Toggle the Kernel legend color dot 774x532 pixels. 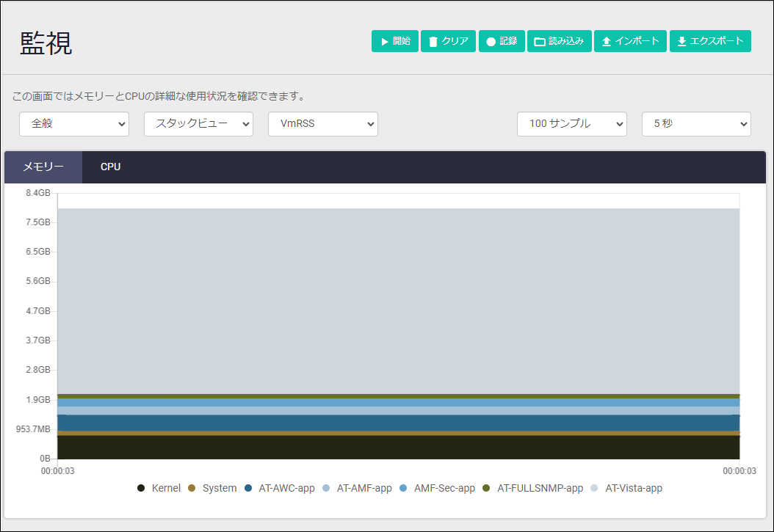click(141, 488)
